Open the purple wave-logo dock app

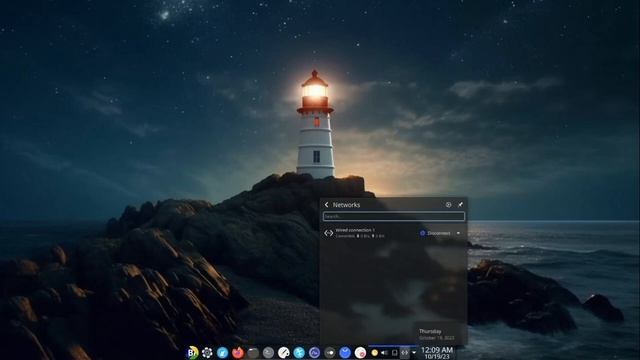(x=314, y=352)
